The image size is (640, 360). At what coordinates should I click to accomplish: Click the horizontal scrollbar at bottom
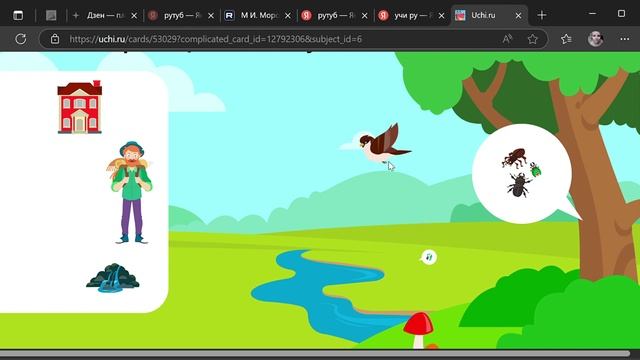314,353
